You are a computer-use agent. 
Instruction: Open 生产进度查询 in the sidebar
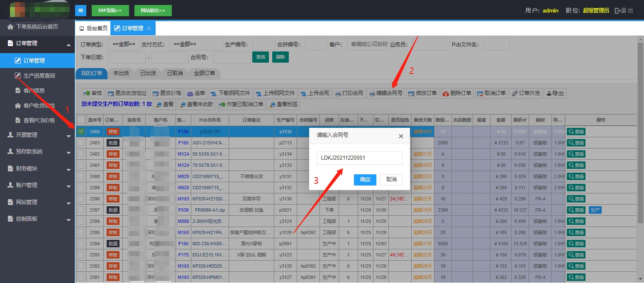click(39, 76)
